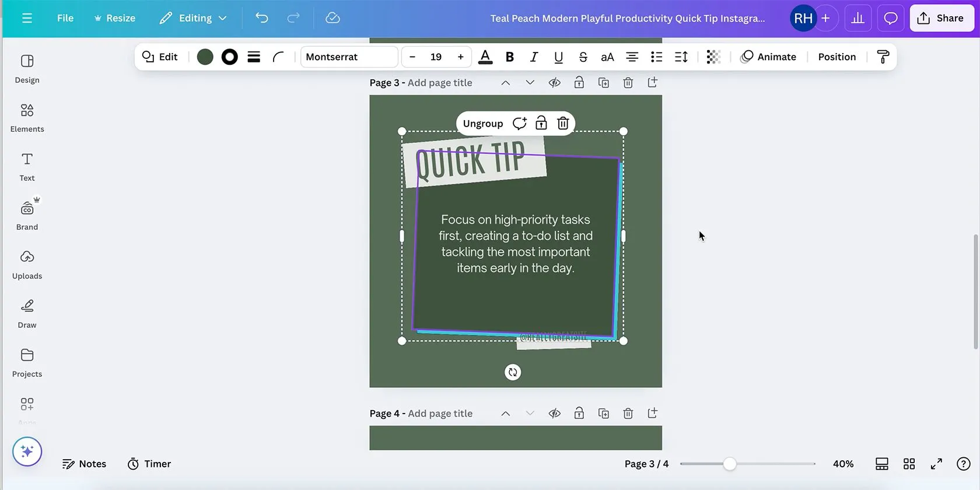980x490 pixels.
Task: Open the Elements panel in sidebar
Action: 27,118
